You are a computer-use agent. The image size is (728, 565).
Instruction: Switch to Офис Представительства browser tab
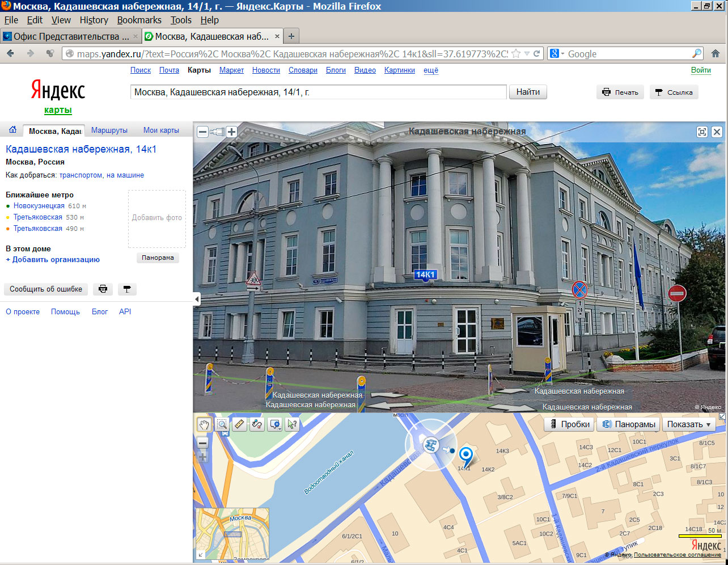click(x=70, y=36)
